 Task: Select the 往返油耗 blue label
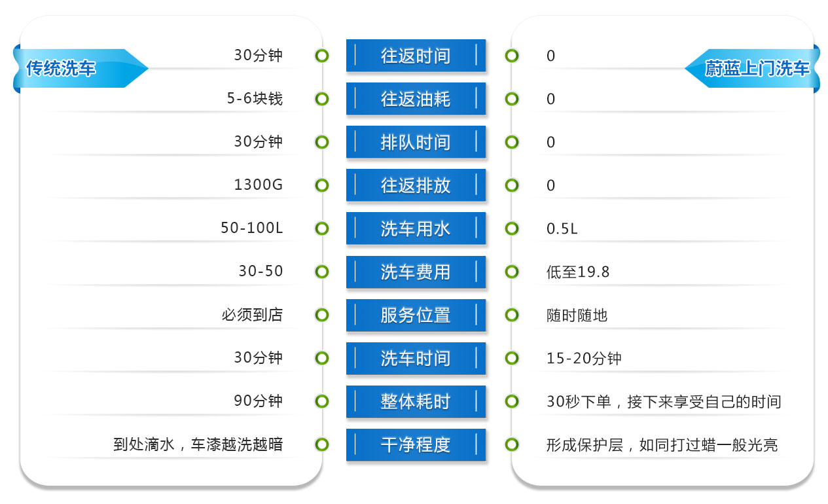pyautogui.click(x=416, y=99)
